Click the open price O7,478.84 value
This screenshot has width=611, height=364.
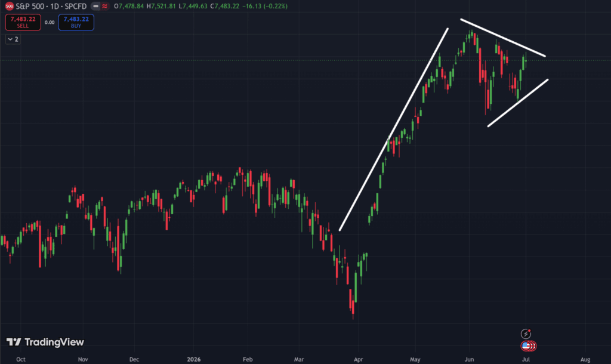(129, 6)
